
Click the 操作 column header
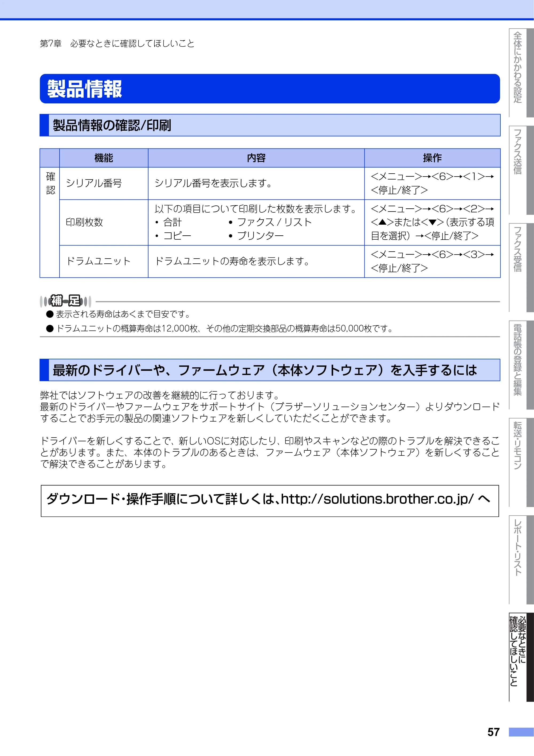click(x=432, y=158)
